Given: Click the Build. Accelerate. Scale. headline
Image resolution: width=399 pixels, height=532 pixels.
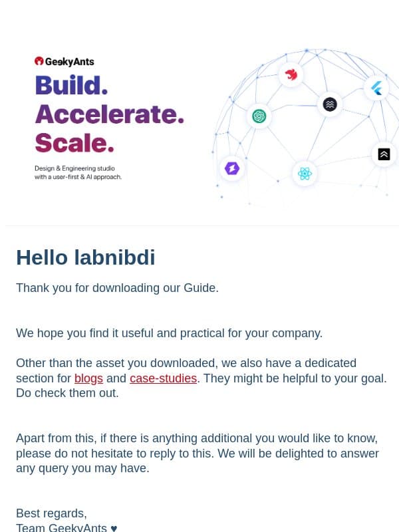Looking at the screenshot, I should [x=110, y=114].
